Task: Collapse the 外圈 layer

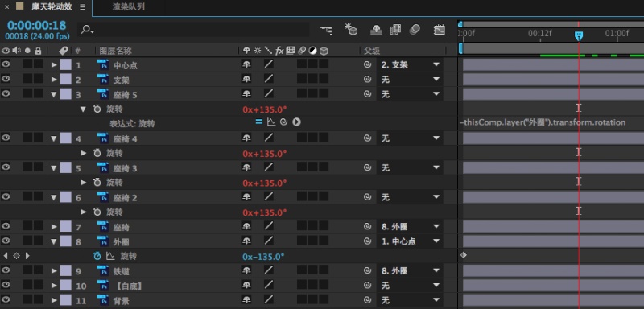Action: click(54, 241)
